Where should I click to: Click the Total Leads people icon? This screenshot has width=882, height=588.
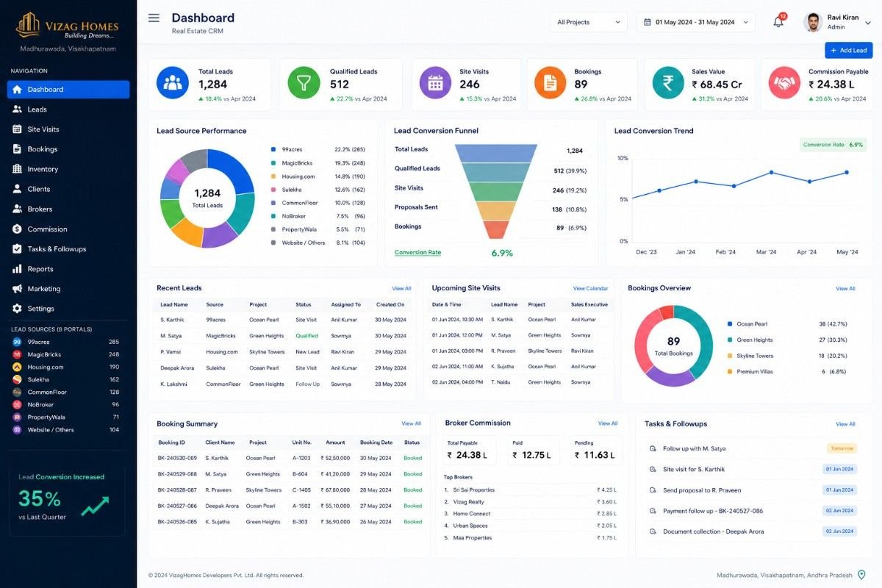point(173,82)
